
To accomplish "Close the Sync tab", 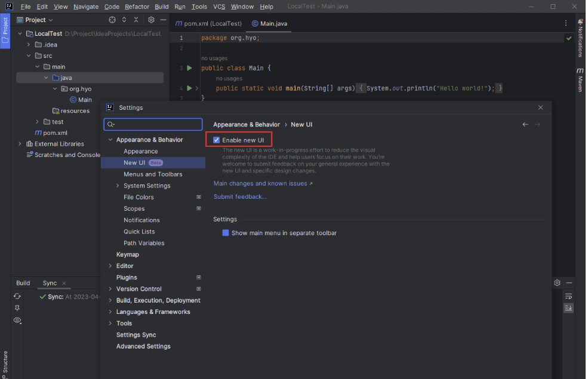I will tap(64, 283).
